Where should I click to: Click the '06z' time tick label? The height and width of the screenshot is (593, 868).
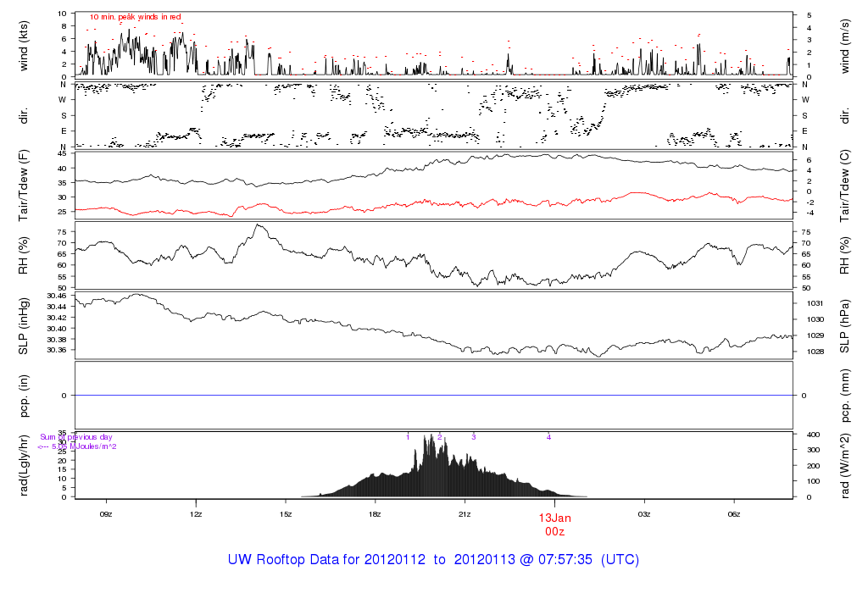click(733, 514)
